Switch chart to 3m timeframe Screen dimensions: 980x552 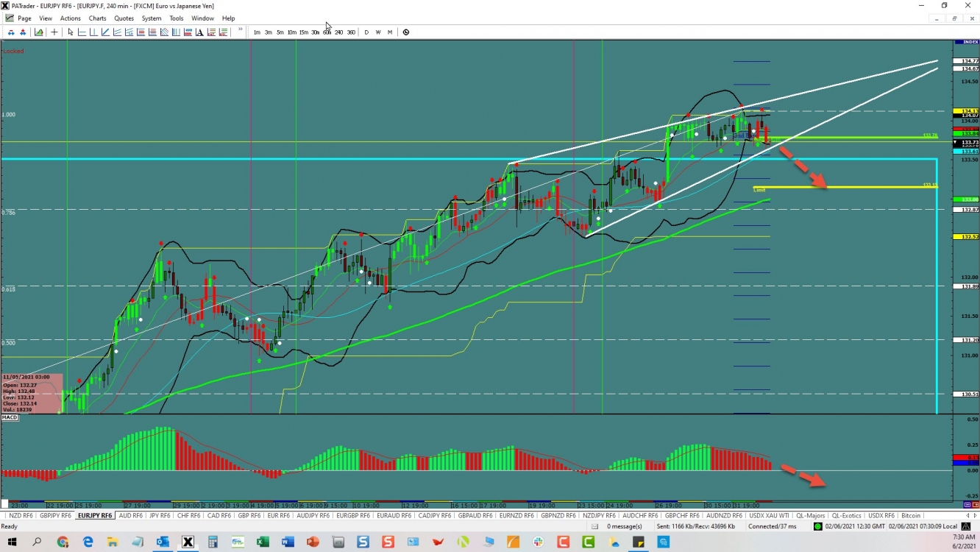click(269, 32)
